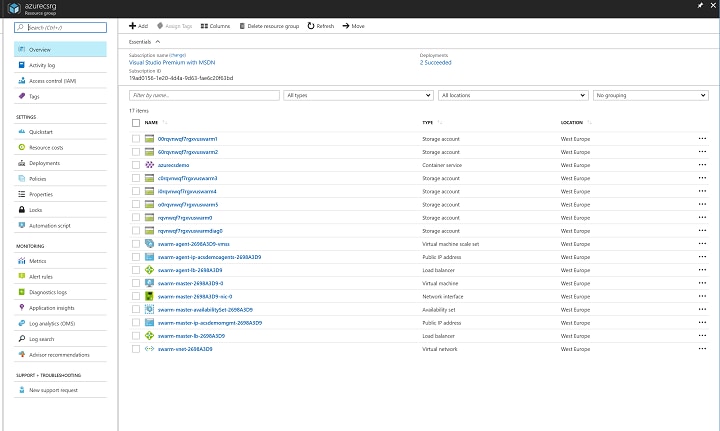This screenshot has width=720, height=431.
Task: Click the Move arrow icon
Action: click(x=346, y=26)
